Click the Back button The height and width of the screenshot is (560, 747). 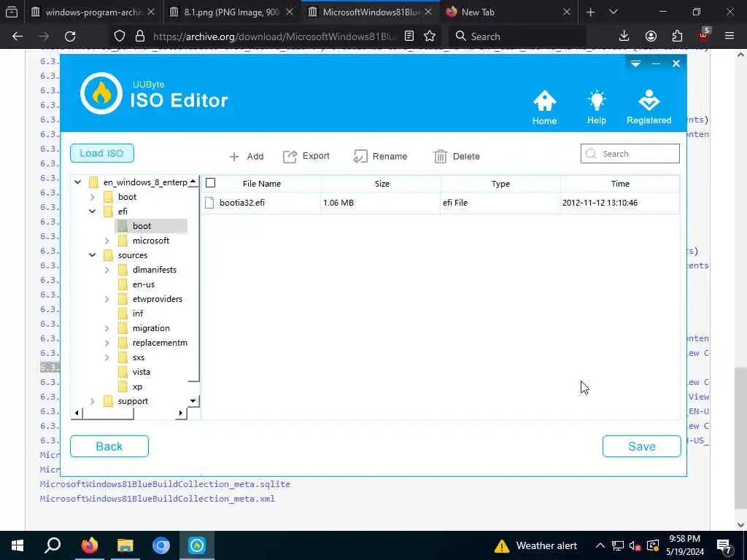[x=109, y=446]
